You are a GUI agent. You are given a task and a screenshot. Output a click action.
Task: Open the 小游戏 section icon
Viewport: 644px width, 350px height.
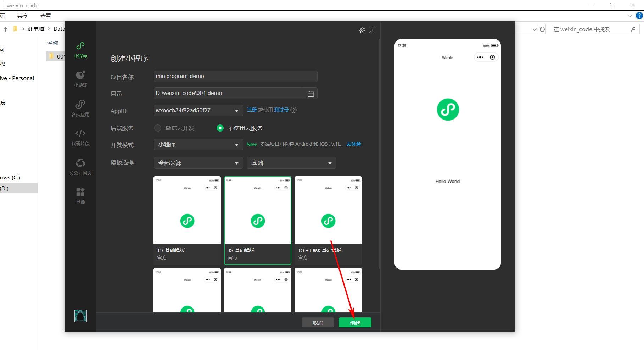(x=80, y=75)
